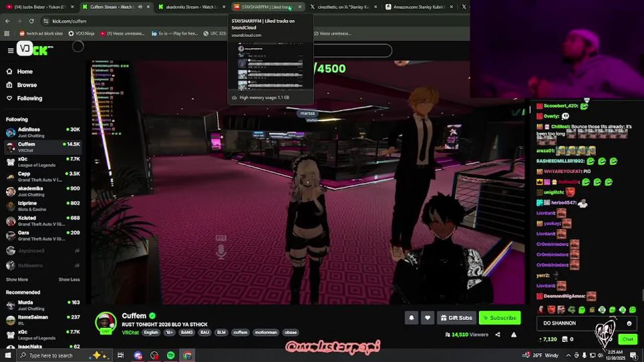Screen dimensions: 644x362
Task: Click the report warning triangle icon
Action: pos(514,334)
